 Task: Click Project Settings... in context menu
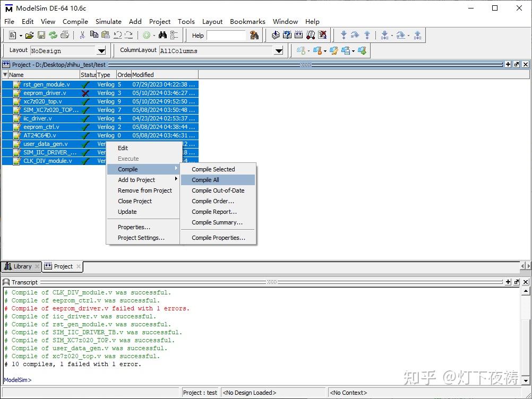(x=141, y=238)
